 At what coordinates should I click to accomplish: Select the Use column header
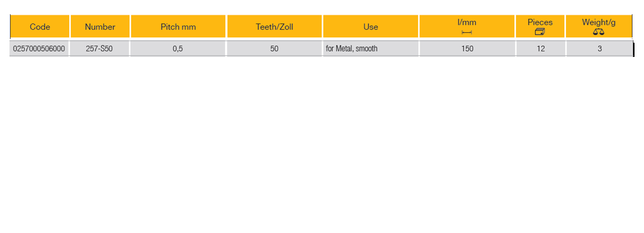(371, 27)
